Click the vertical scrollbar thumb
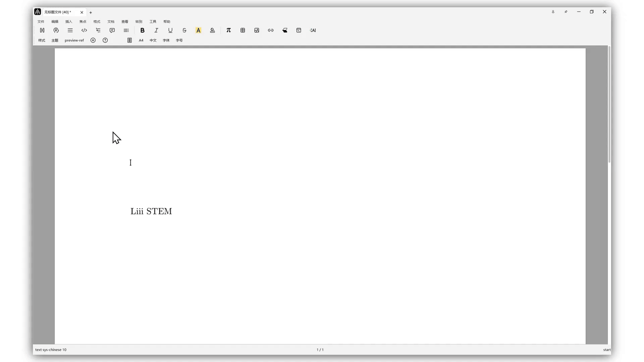 [609, 104]
